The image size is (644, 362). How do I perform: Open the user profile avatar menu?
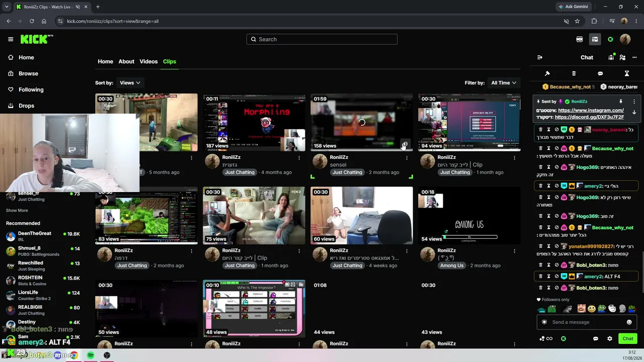(x=625, y=39)
